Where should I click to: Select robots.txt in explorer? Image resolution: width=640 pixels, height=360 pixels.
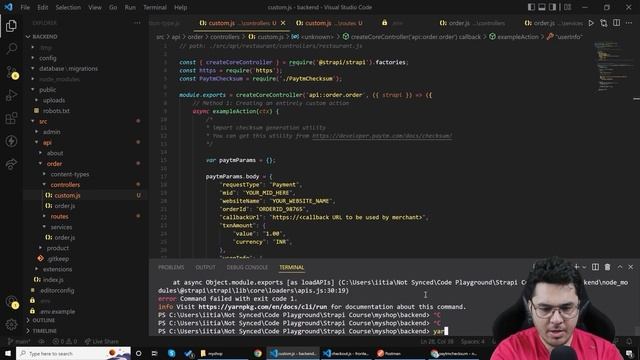(56, 111)
